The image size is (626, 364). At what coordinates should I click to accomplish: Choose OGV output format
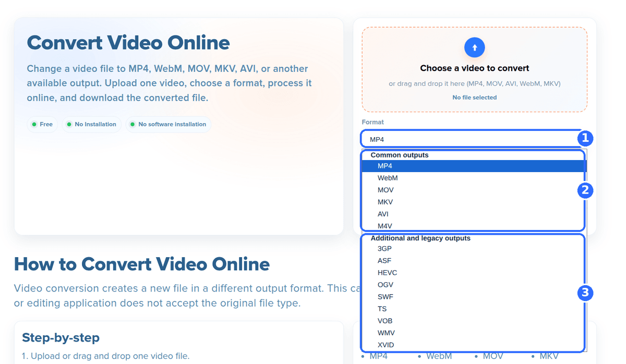pos(474,285)
